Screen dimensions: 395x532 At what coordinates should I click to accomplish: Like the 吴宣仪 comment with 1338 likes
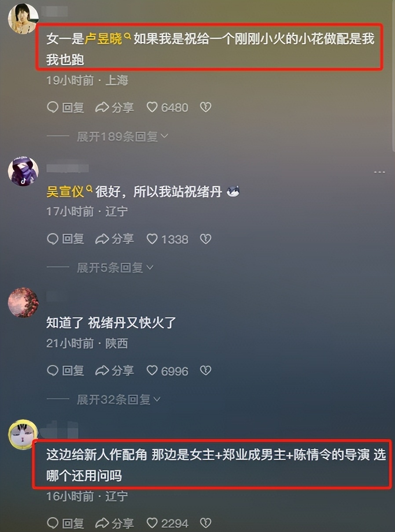167,239
